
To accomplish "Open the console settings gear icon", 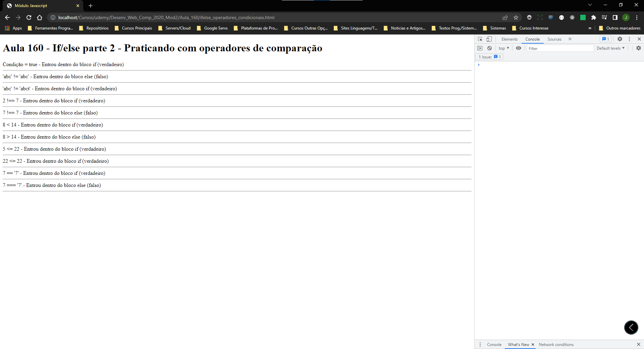I will [639, 48].
